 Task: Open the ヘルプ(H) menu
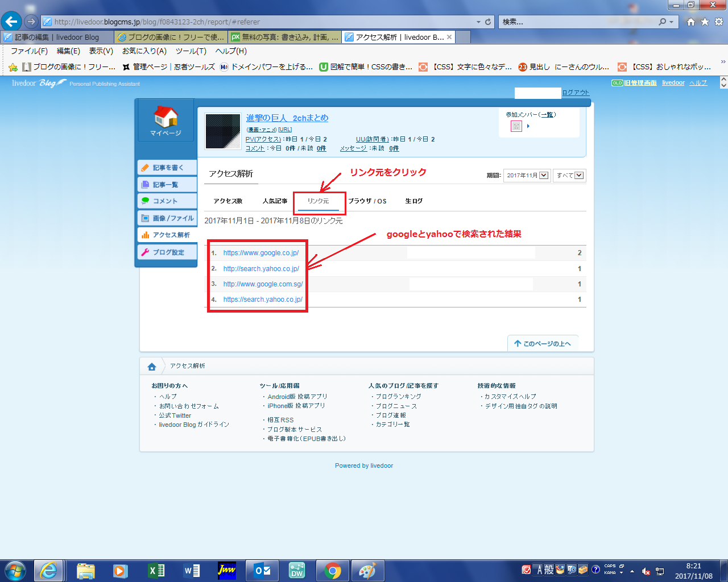(231, 51)
